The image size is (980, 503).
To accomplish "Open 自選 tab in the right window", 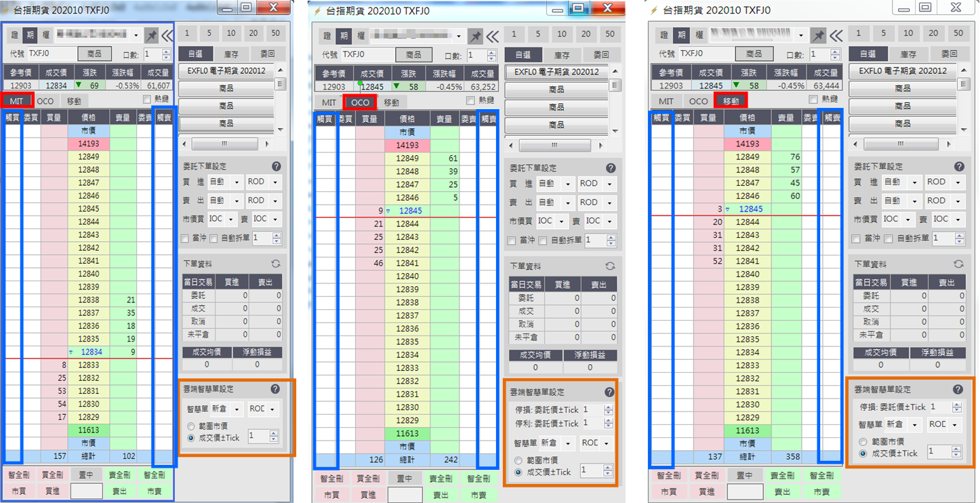I will tap(868, 54).
